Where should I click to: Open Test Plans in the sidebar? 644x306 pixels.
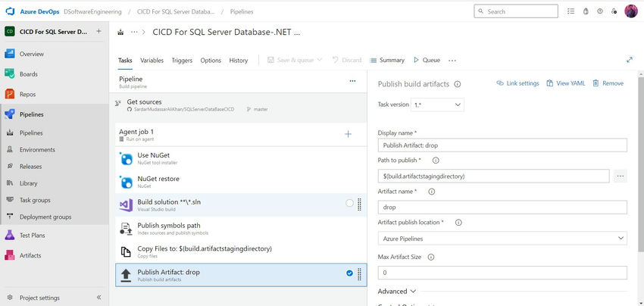[32, 235]
